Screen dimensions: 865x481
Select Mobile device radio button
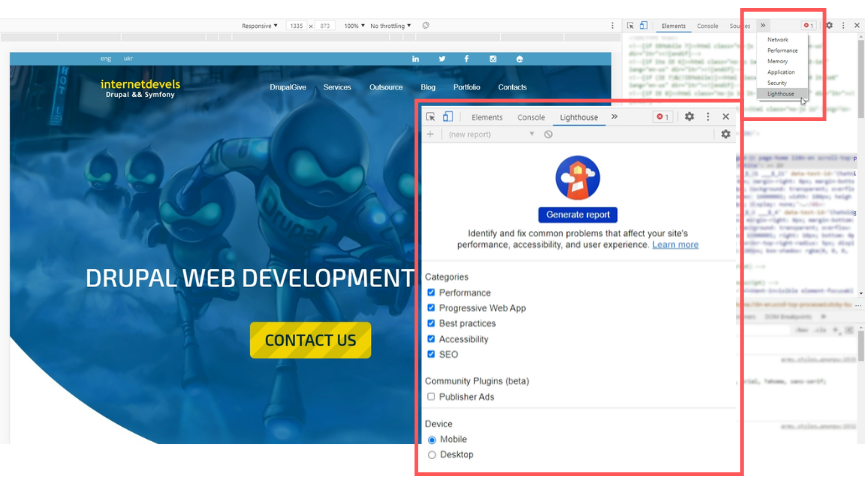(431, 440)
